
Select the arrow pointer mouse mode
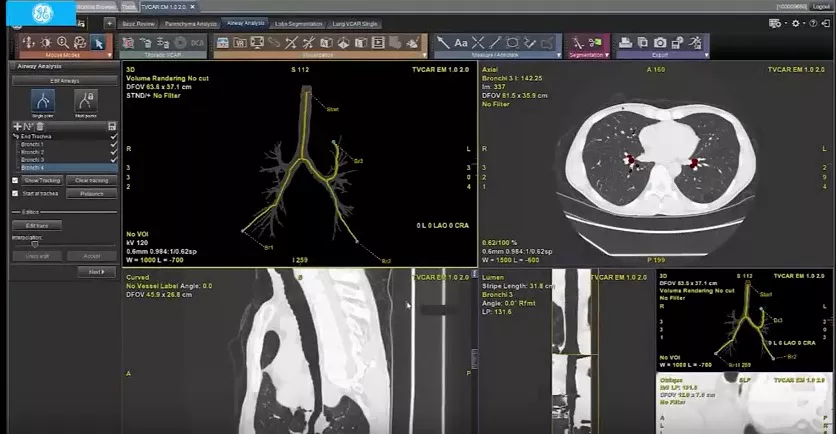pyautogui.click(x=98, y=43)
